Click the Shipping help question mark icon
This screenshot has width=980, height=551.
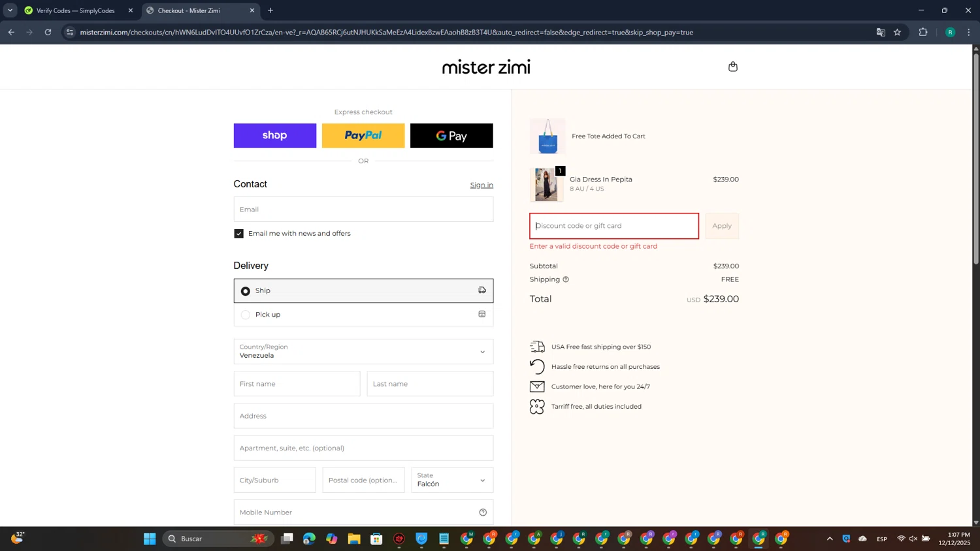tap(566, 279)
